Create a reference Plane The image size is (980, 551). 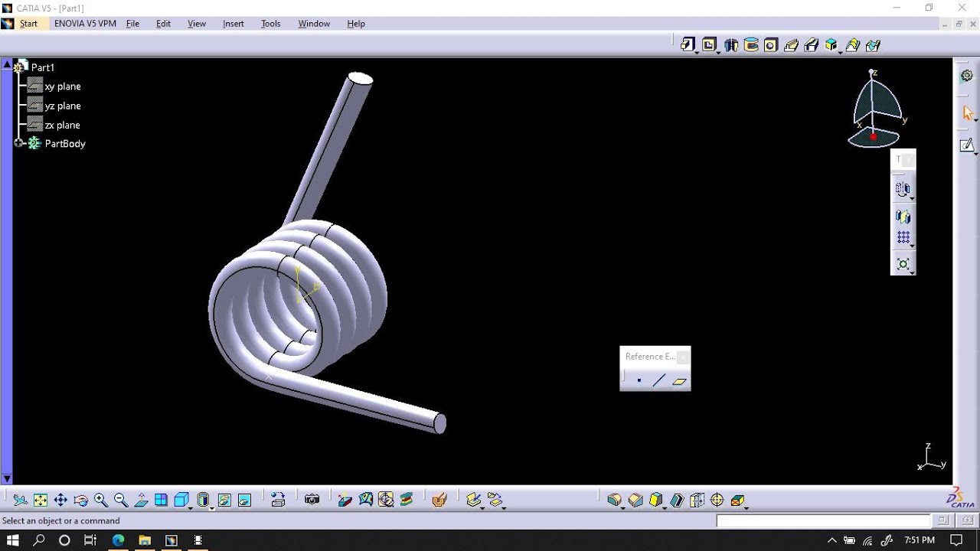pos(679,380)
